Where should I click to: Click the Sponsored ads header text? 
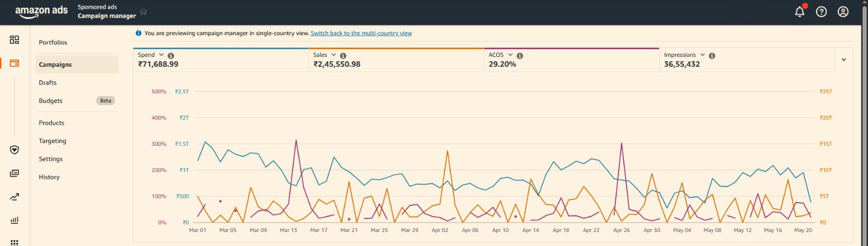pos(97,7)
